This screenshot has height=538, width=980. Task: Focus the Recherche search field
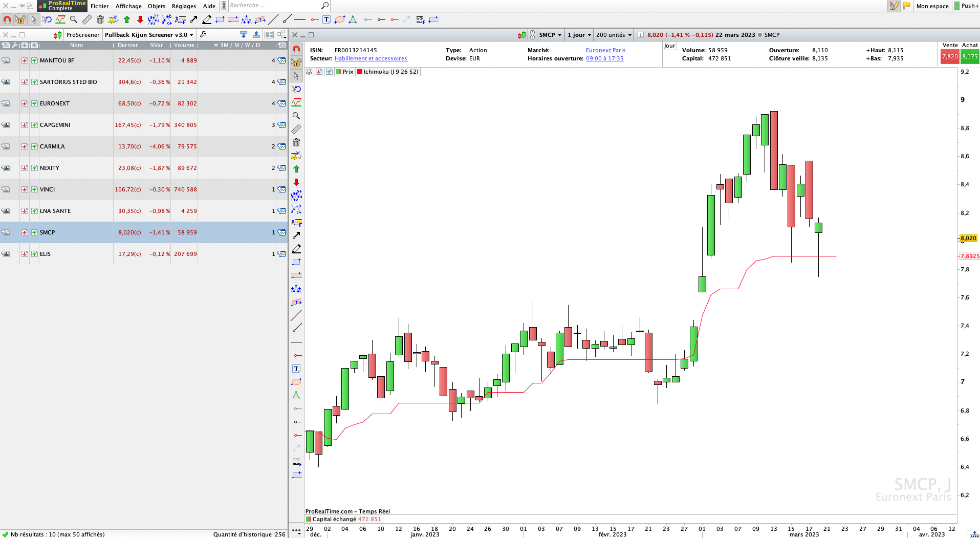coord(274,6)
